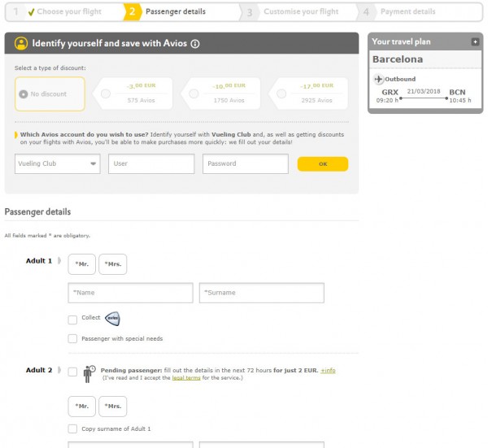Click the Avios logo badge next to Collect
The height and width of the screenshot is (448, 488).
112,318
